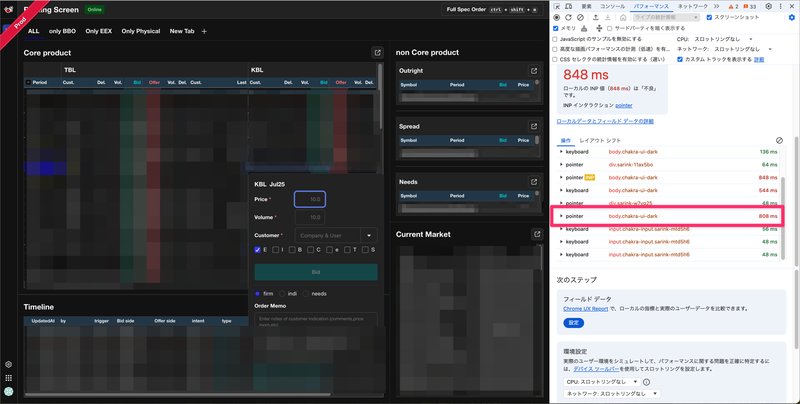Viewport: 800px width, 404px height.
Task: Activate DevTools inspect element picker
Action: click(x=557, y=7)
